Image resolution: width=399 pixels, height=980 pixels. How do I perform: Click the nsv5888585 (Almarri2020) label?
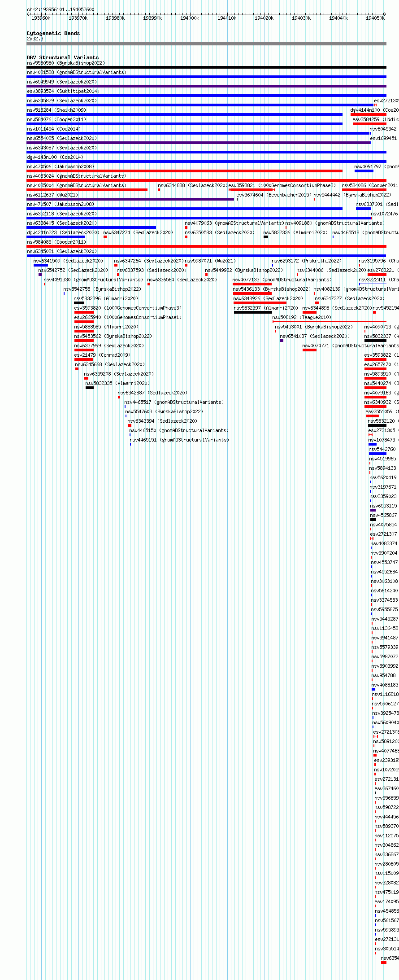(106, 327)
